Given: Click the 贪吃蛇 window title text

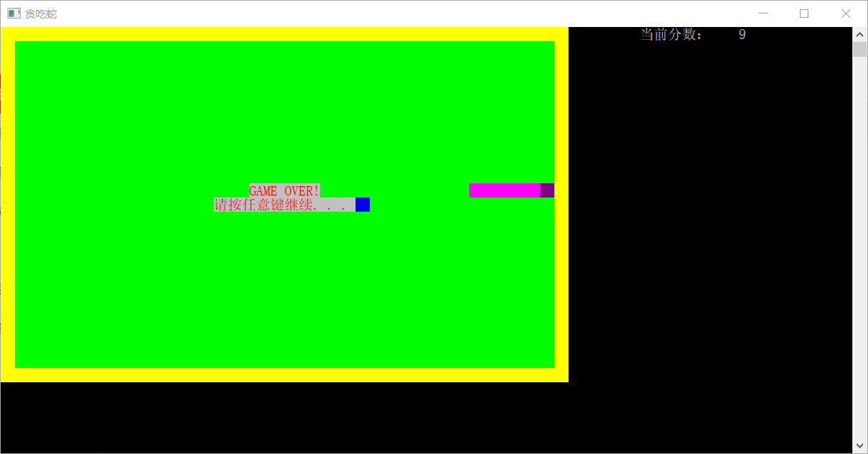Looking at the screenshot, I should [x=41, y=13].
